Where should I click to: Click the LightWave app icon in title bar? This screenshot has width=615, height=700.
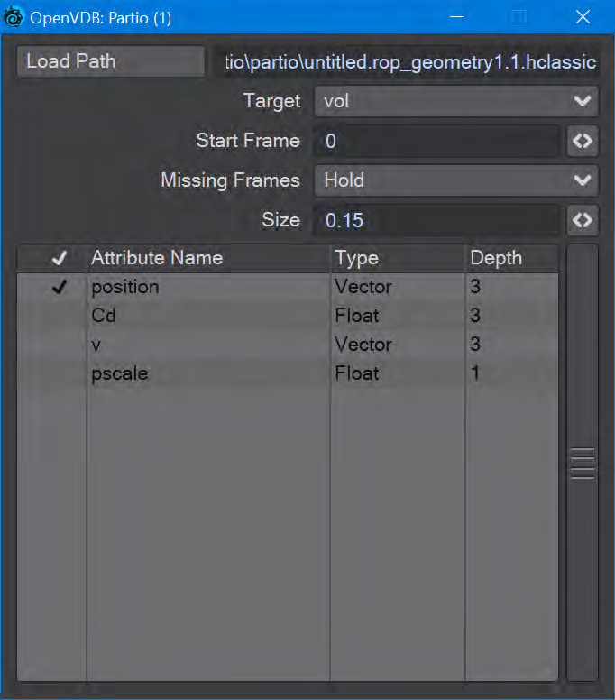[14, 17]
